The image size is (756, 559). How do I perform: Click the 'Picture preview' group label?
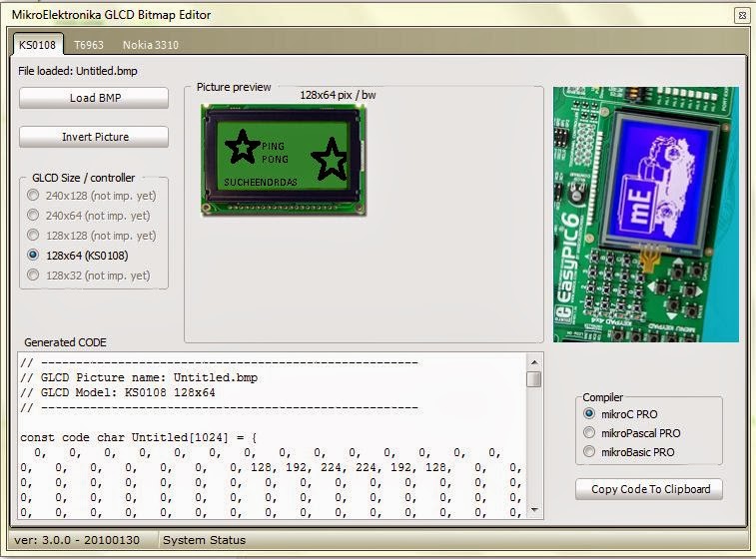[234, 87]
